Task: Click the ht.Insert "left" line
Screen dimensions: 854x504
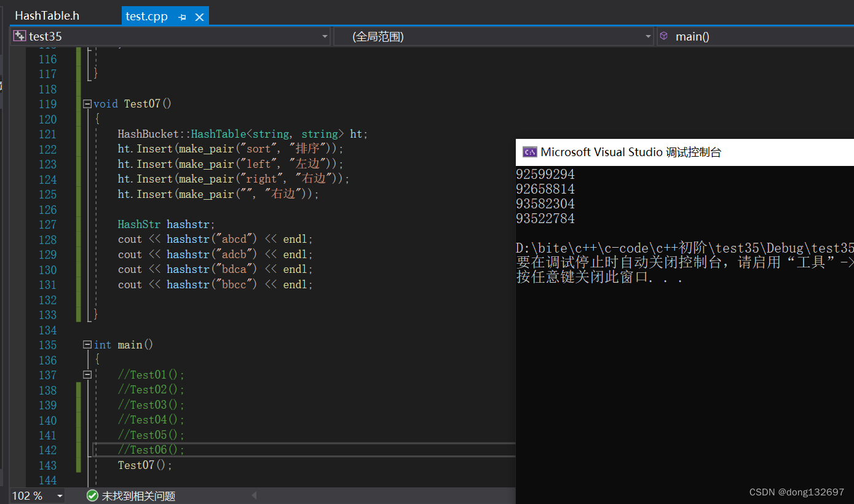Action: (x=231, y=164)
